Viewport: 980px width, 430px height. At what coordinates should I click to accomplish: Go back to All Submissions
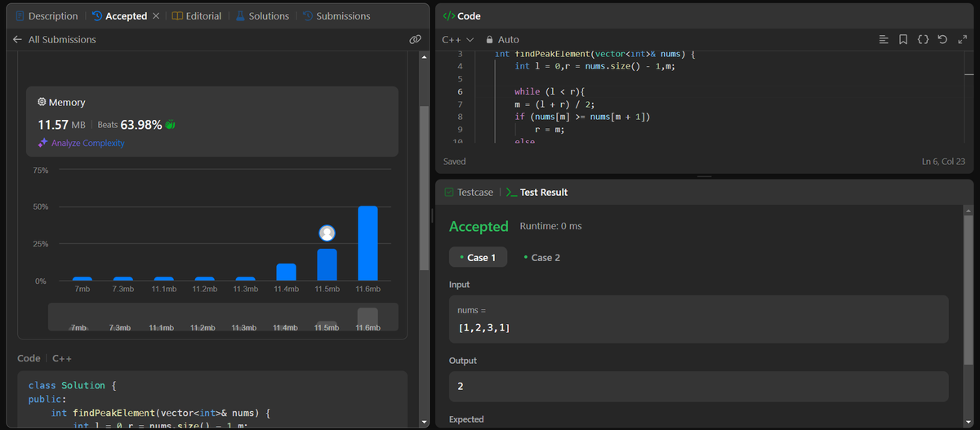55,39
